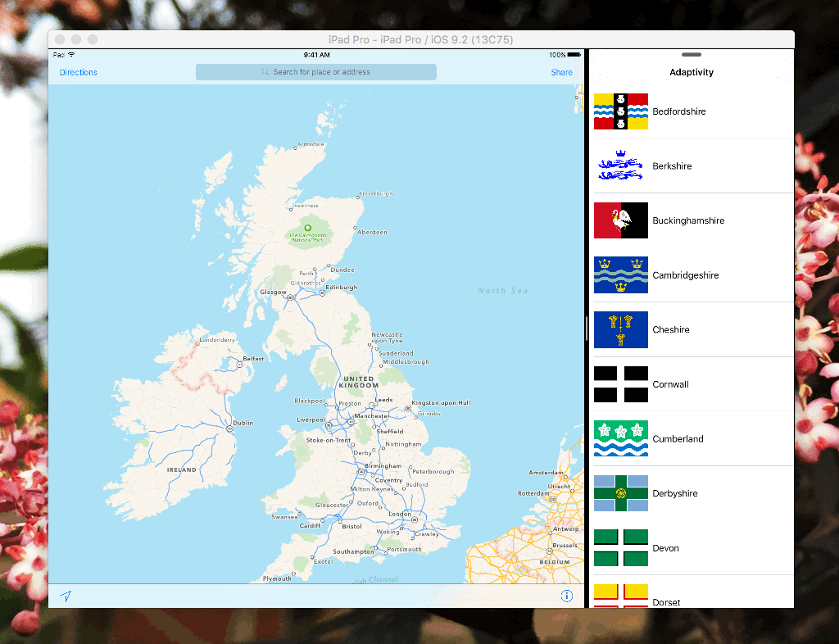Click the North Sea label
Viewport: 839px width, 644px height.
pos(503,290)
